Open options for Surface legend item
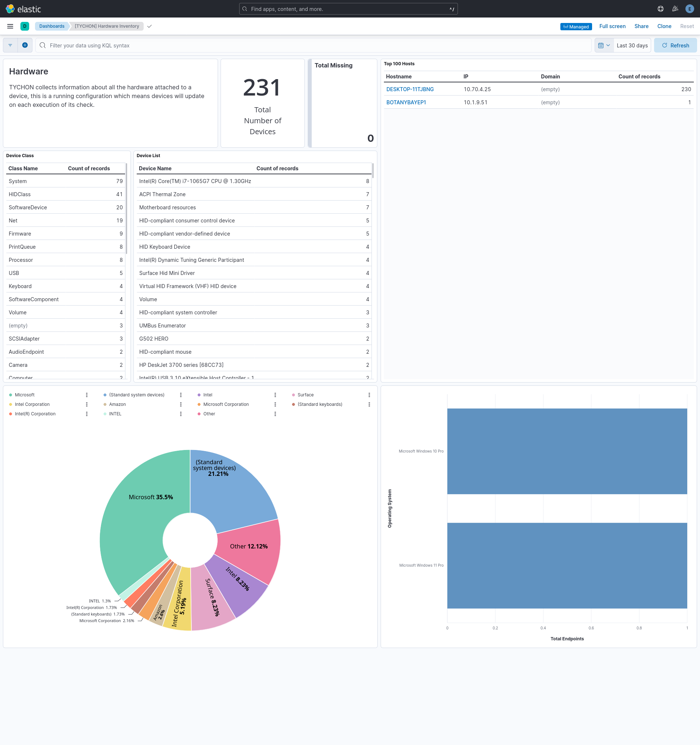700x745 pixels. pos(369,395)
